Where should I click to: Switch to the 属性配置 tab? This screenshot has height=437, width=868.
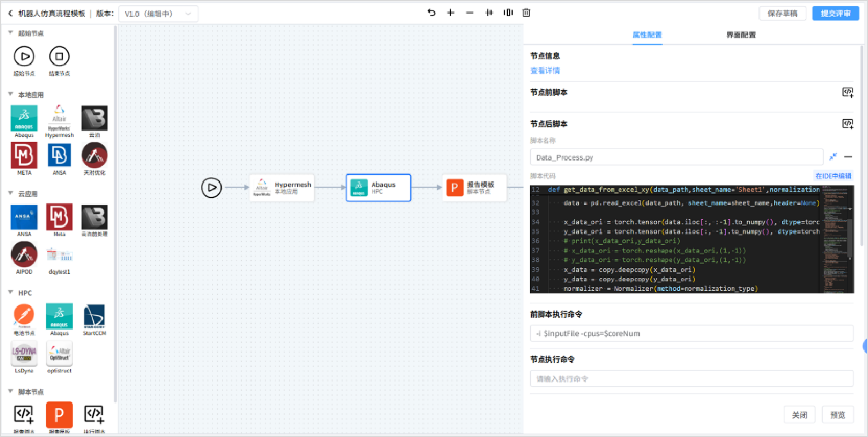647,35
